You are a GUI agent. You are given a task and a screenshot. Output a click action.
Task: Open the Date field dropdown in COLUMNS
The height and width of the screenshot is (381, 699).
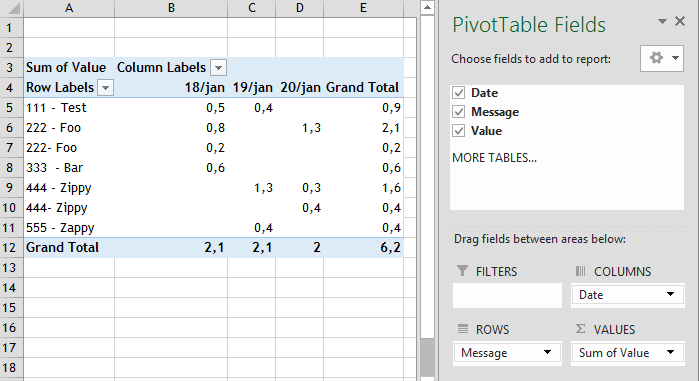click(670, 294)
